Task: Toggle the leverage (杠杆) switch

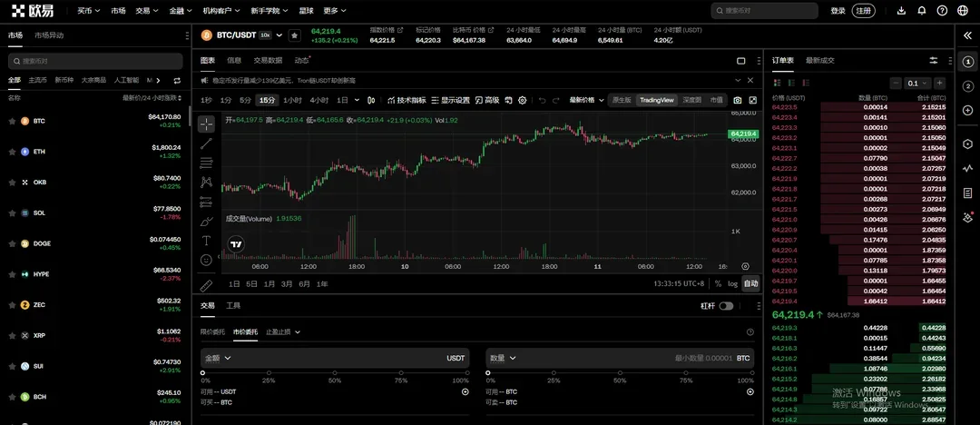Action: (726, 306)
